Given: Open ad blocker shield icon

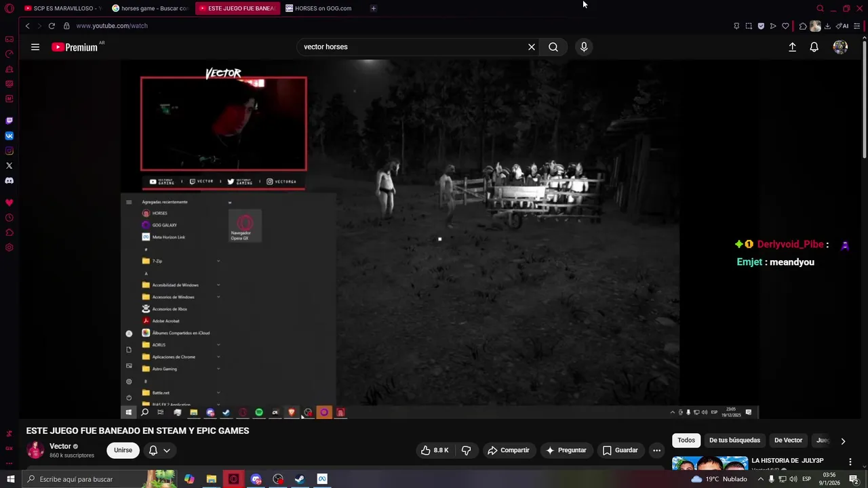Looking at the screenshot, I should click(761, 26).
